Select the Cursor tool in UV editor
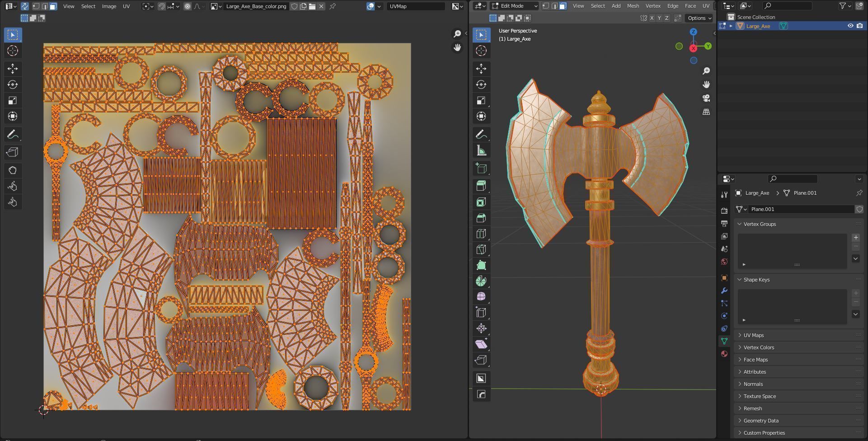 point(13,51)
